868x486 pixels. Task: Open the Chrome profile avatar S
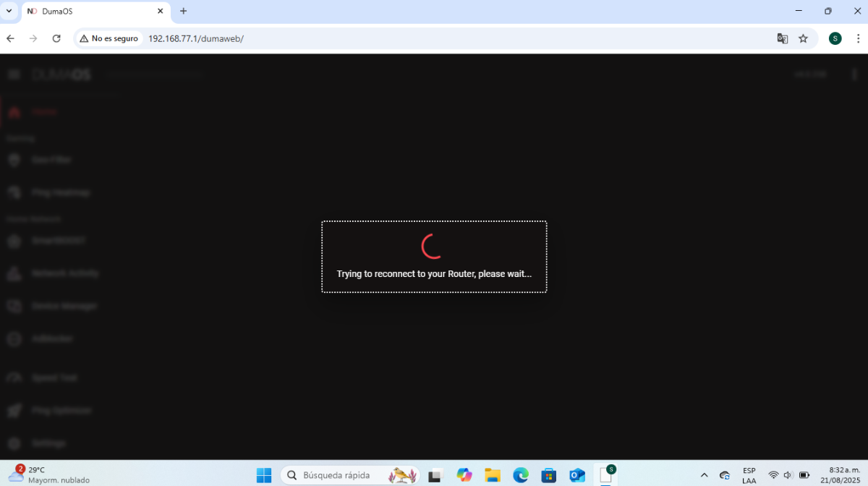pos(835,38)
